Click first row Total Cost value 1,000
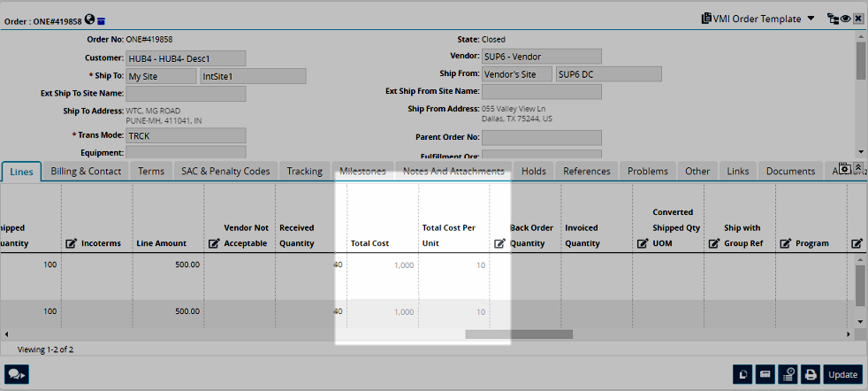 [404, 265]
